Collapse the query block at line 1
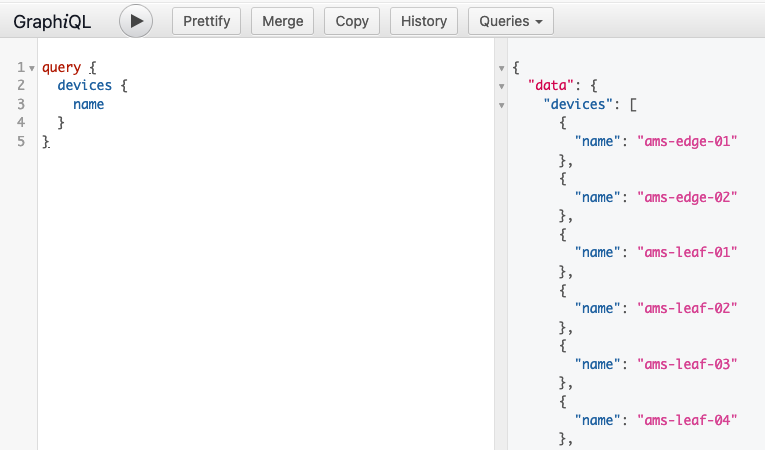765x450 pixels. coord(32,68)
